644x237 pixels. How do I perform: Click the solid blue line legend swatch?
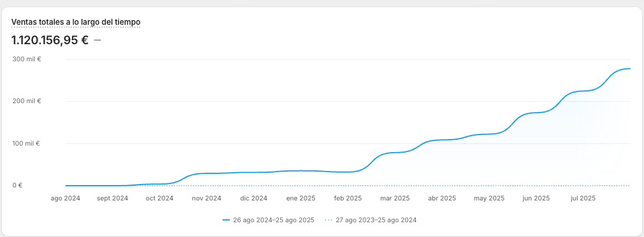pos(226,220)
